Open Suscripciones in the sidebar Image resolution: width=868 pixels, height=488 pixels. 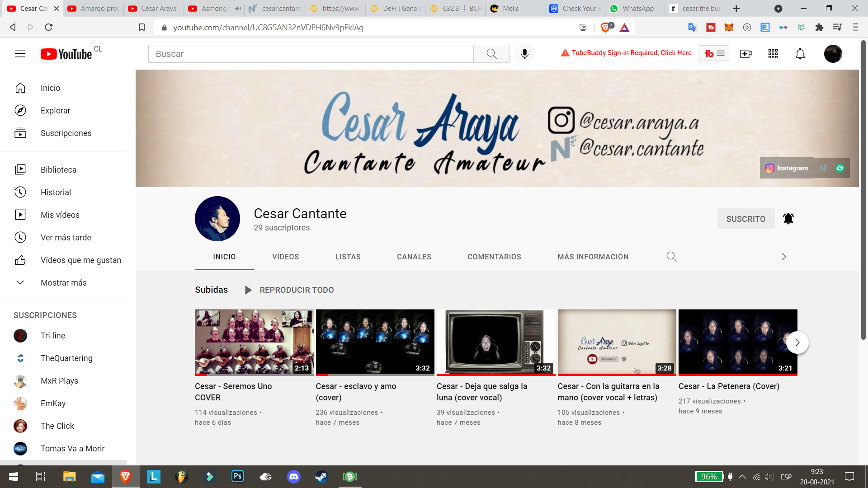tap(63, 133)
